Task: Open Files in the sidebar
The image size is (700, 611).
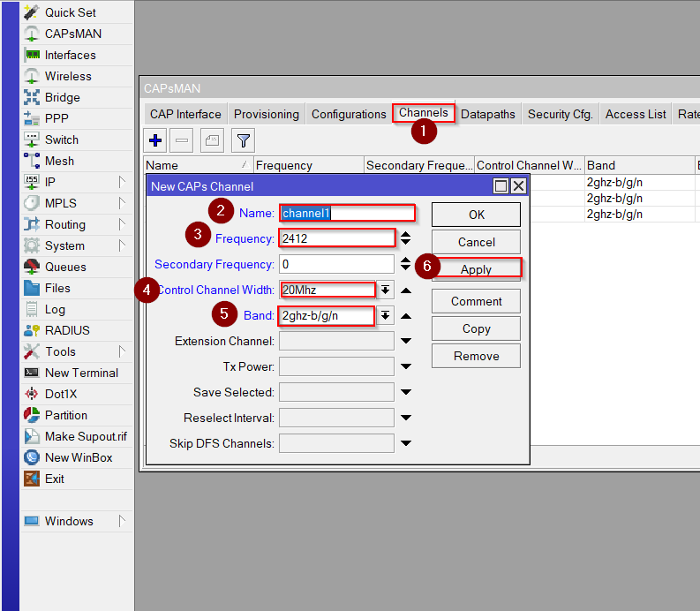Action: pyautogui.click(x=57, y=288)
